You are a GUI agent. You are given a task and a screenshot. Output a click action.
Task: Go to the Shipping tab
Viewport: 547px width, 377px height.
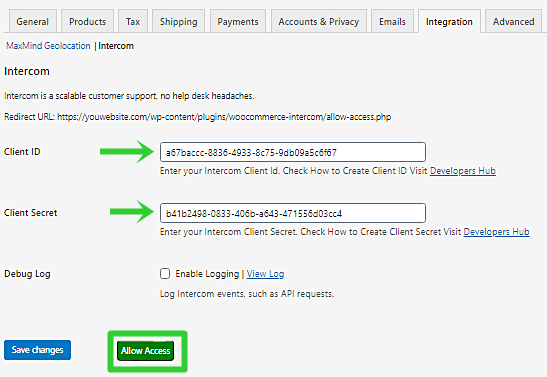pos(178,22)
